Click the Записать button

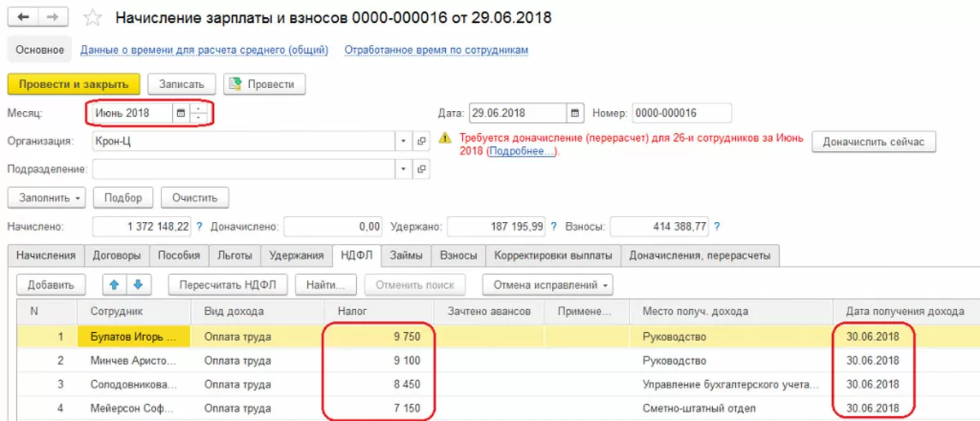181,84
